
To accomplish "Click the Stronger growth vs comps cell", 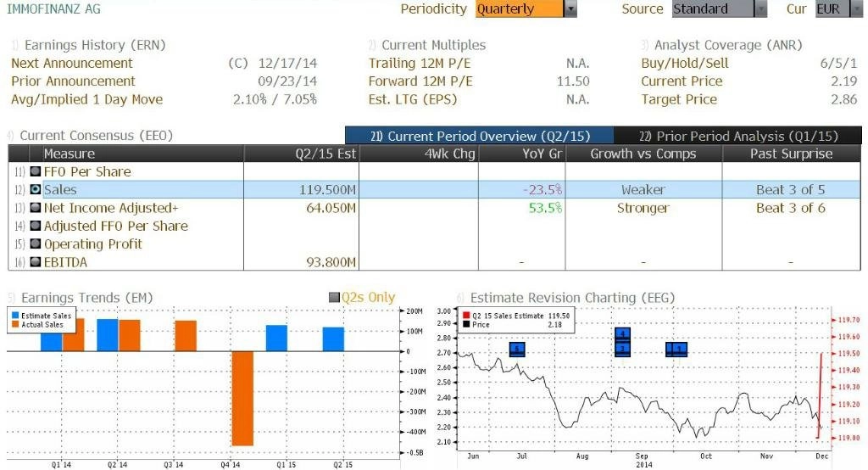I will 643,208.
